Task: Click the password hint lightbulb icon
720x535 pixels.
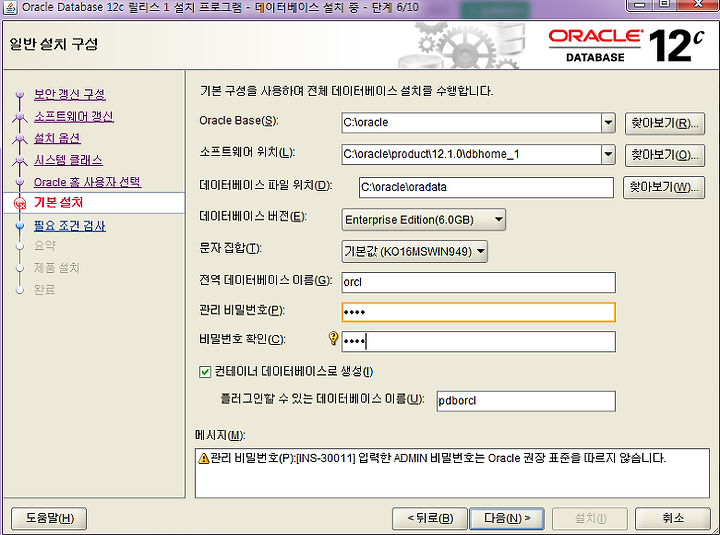Action: click(x=333, y=338)
